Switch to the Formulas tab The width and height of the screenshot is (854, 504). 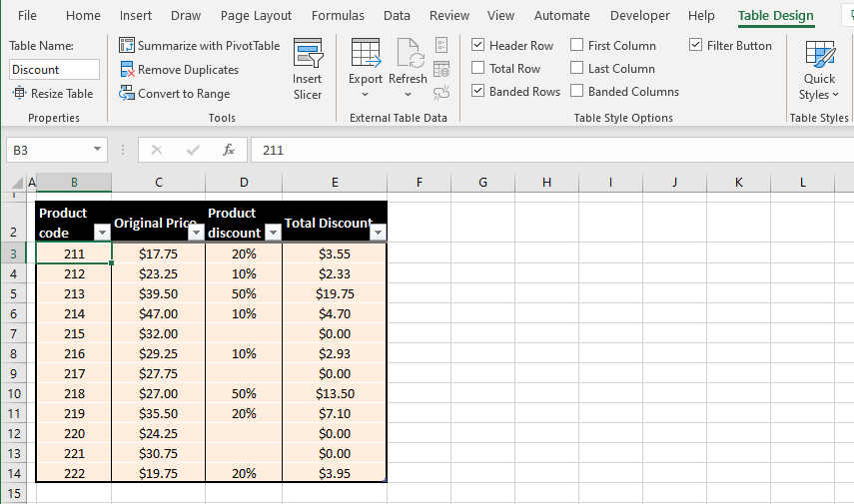click(338, 16)
